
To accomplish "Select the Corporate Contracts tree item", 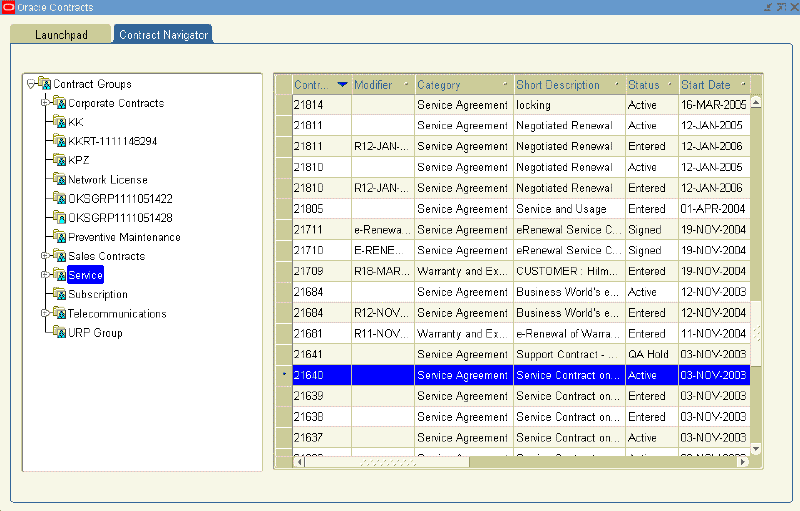I will 116,103.
